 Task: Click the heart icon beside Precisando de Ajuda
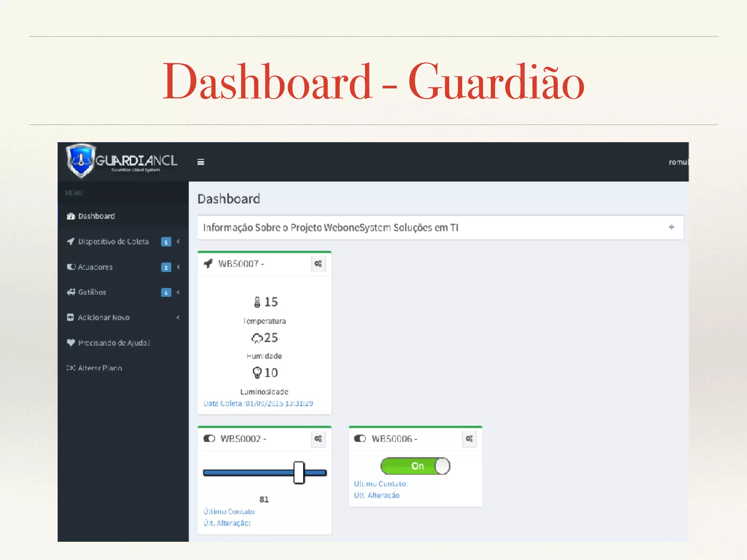(x=71, y=342)
